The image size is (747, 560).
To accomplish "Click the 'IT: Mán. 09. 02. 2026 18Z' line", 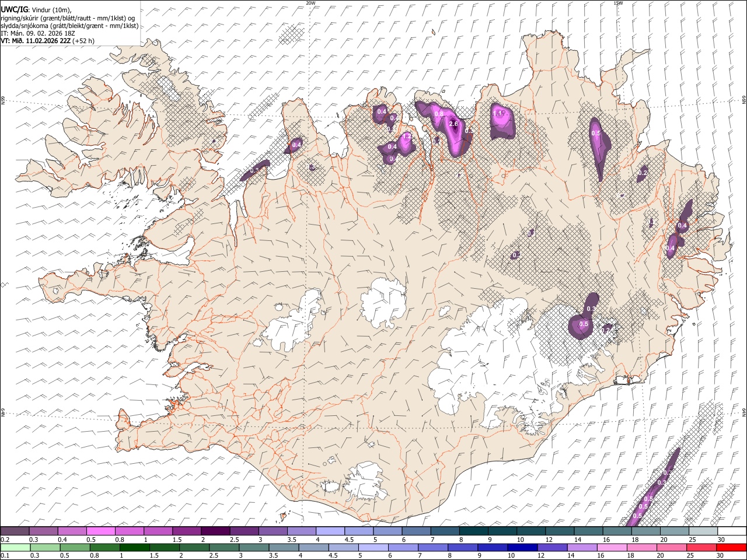I will (x=38, y=33).
